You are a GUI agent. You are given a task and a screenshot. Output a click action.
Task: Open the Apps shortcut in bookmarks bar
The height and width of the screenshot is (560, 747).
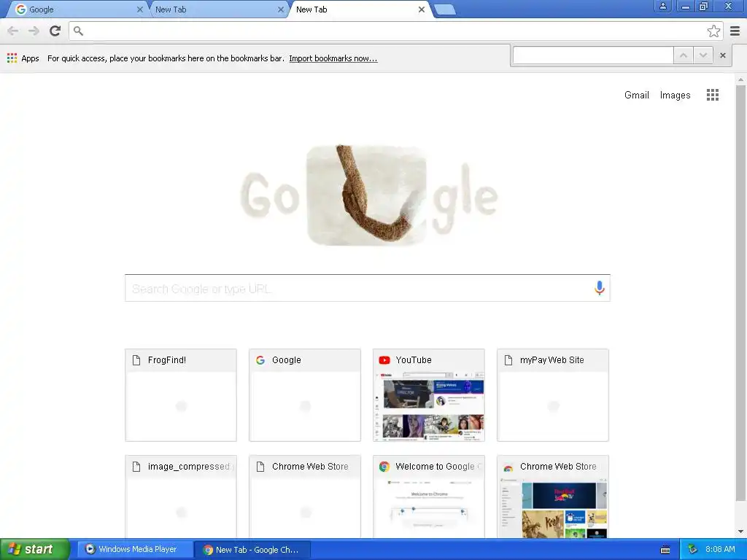click(x=23, y=58)
